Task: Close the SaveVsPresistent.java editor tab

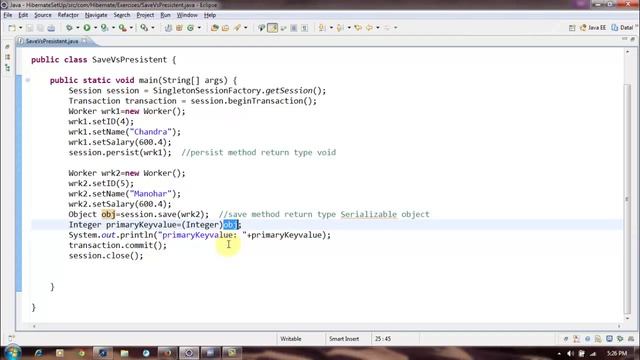Action: (x=84, y=41)
